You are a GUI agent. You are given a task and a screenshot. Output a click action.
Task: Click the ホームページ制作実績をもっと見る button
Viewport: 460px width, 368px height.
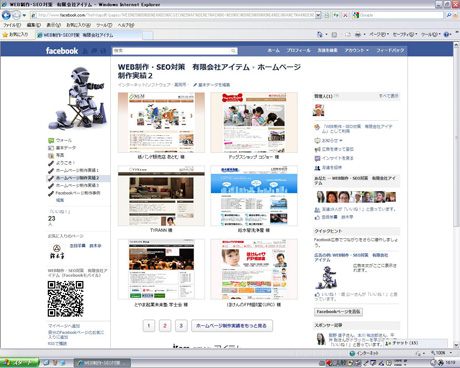[x=232, y=326]
